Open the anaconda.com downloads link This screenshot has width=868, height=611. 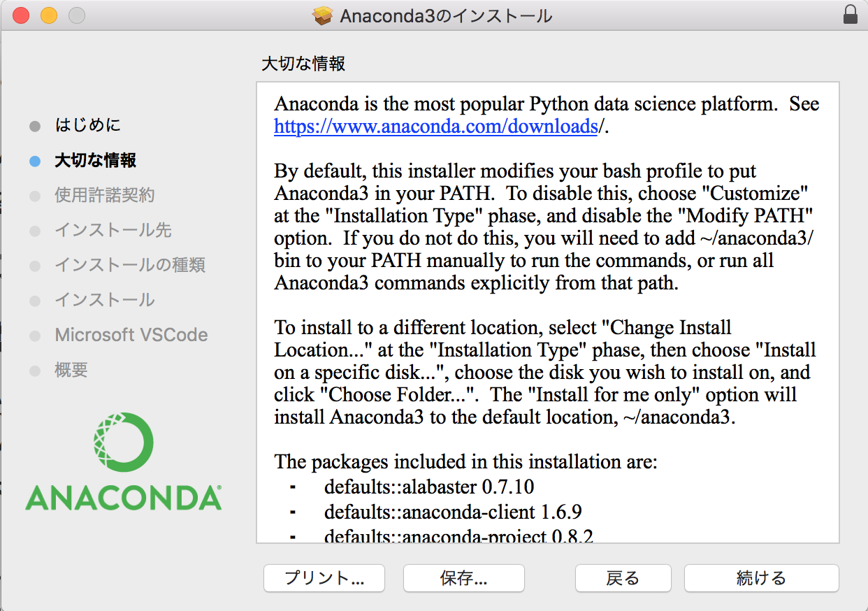[435, 127]
